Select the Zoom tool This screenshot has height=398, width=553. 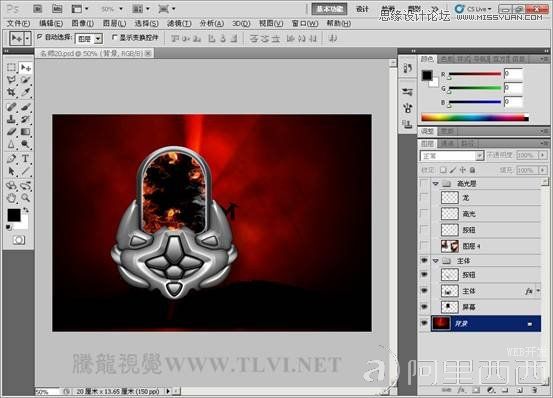(25, 198)
